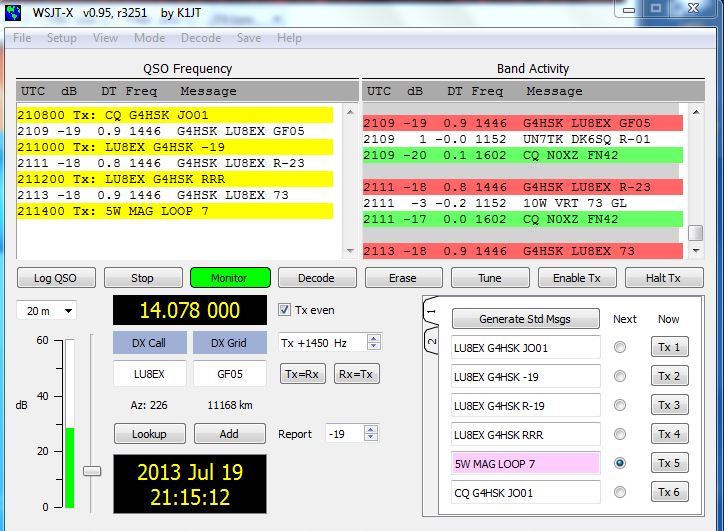
Task: Click the audio level slider handle
Action: pos(92,471)
